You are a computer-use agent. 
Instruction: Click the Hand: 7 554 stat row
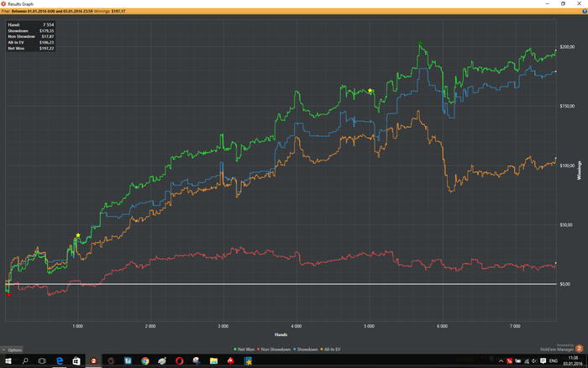click(x=31, y=24)
